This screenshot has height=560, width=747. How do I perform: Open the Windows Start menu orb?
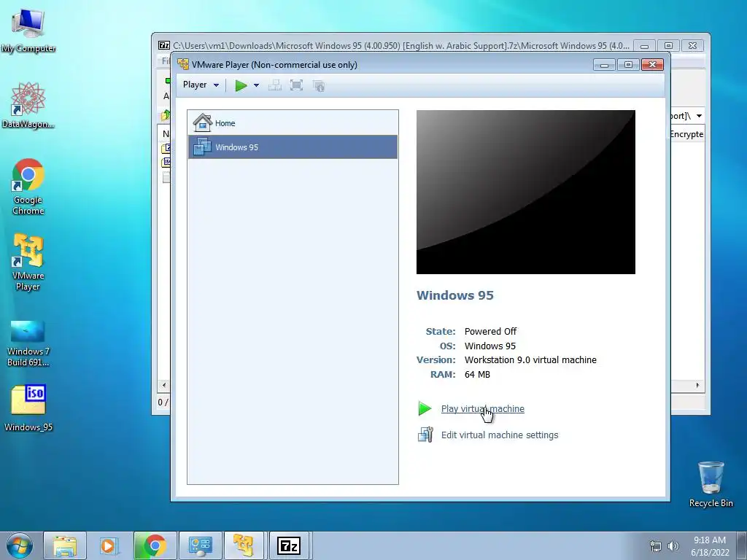click(x=20, y=545)
